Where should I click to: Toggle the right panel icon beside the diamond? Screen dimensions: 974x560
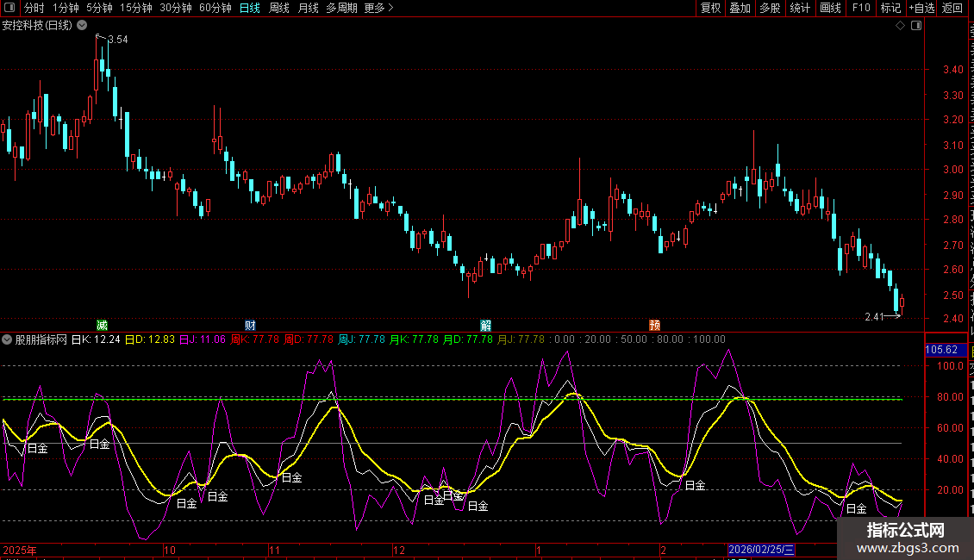(916, 26)
